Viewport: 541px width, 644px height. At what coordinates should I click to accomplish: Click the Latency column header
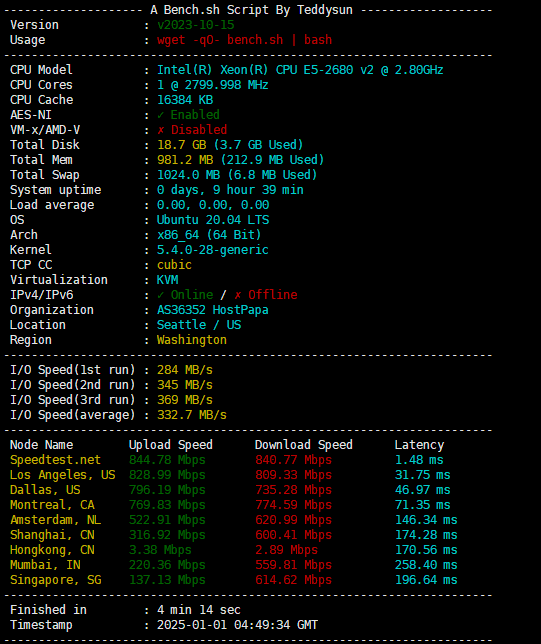pyautogui.click(x=419, y=445)
